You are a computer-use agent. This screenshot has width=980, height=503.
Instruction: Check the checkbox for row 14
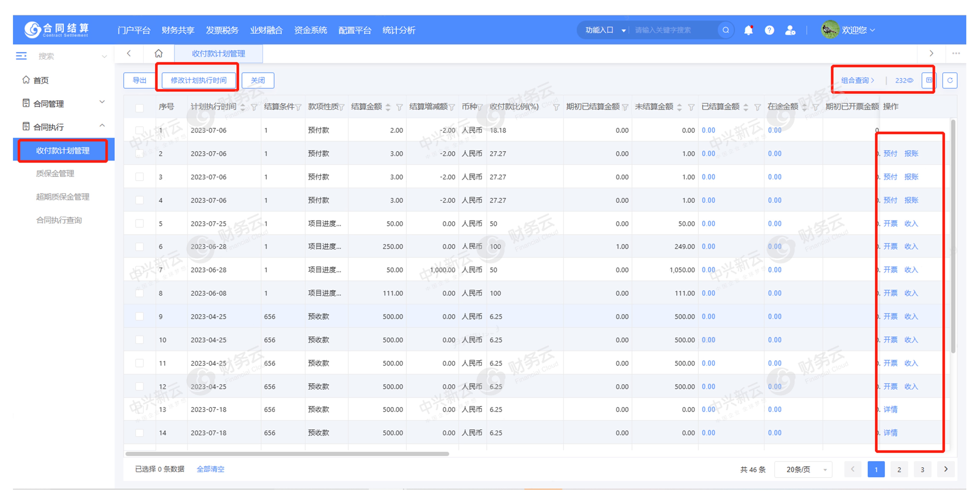(140, 433)
